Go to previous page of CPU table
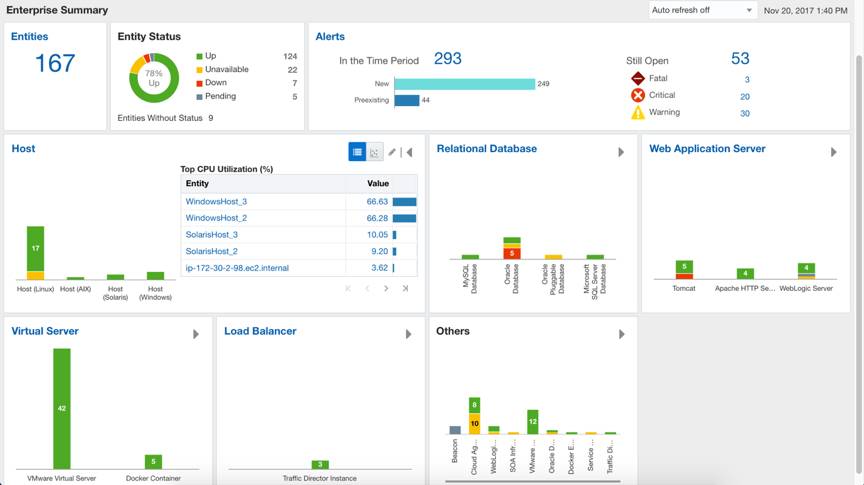 pos(367,288)
